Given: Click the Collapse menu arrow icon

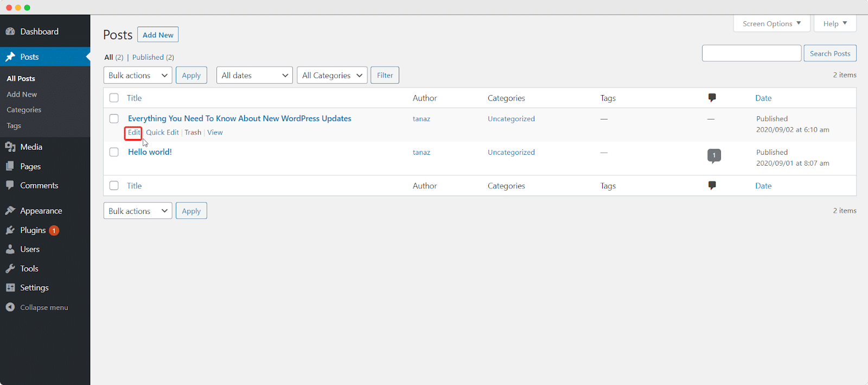Looking at the screenshot, I should pyautogui.click(x=10, y=307).
